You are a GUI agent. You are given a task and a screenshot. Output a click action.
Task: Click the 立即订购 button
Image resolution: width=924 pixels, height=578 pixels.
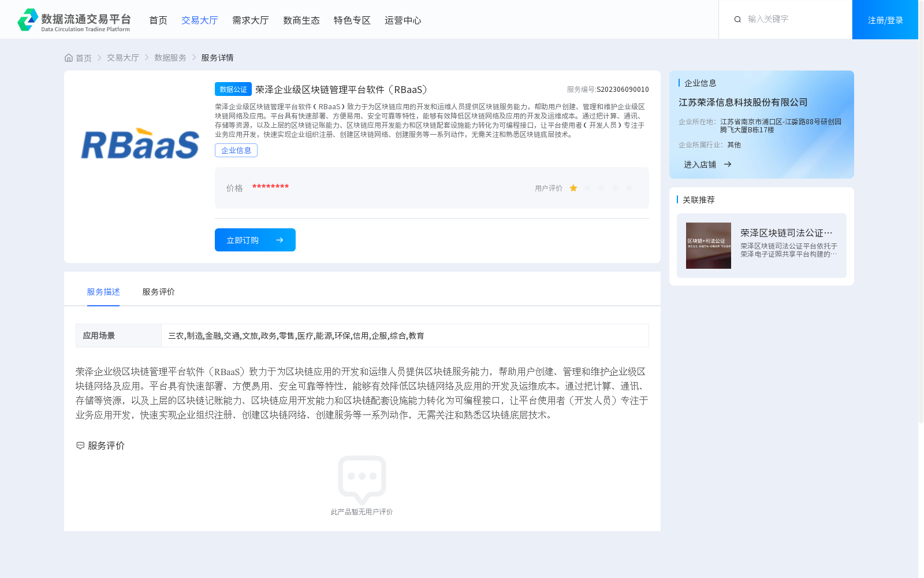(x=255, y=240)
